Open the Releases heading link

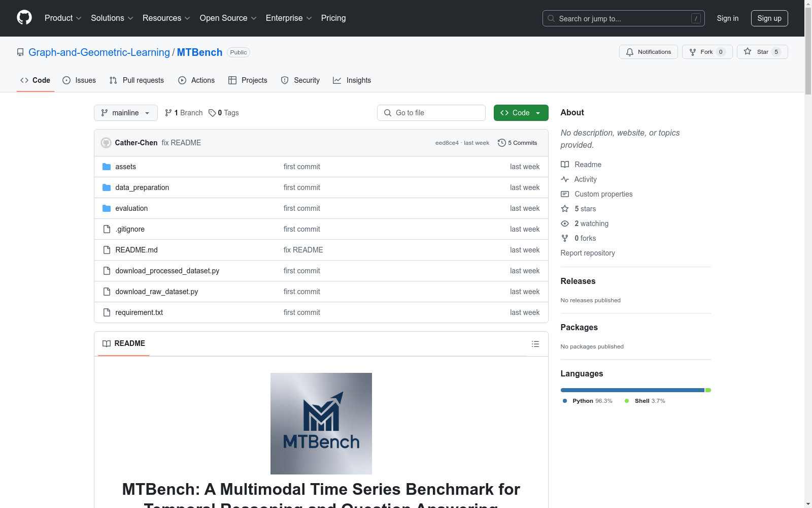point(578,281)
